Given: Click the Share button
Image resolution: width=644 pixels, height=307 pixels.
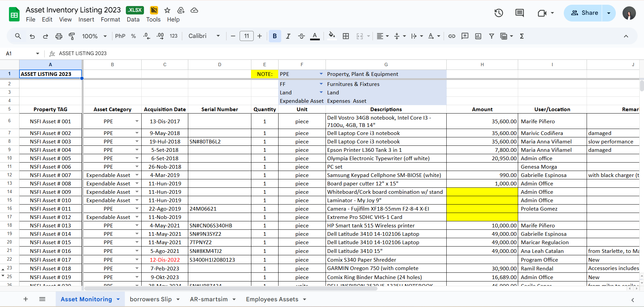Looking at the screenshot, I should [x=584, y=13].
